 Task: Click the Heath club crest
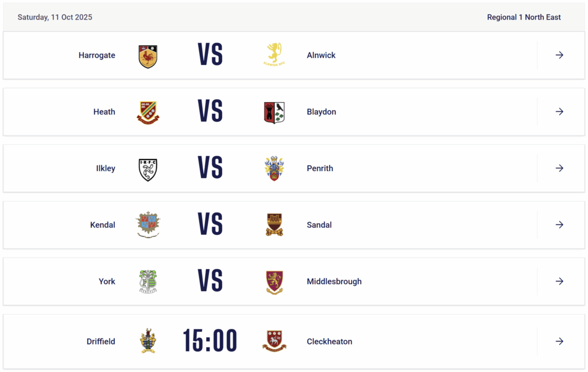148,112
